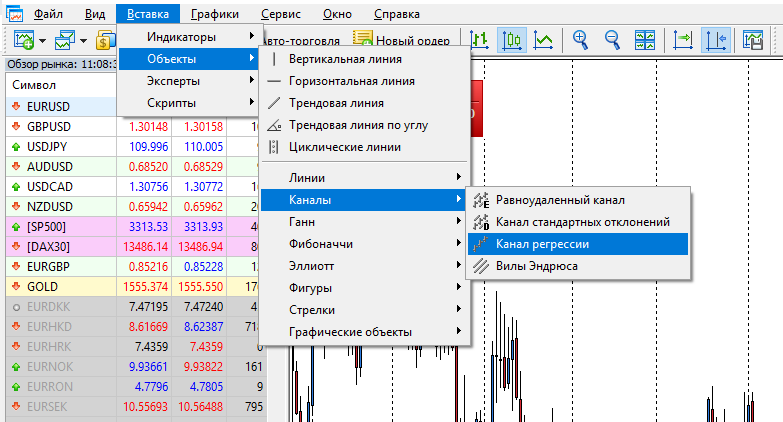
Task: Choose Вилы Эндрюса
Action: point(578,266)
